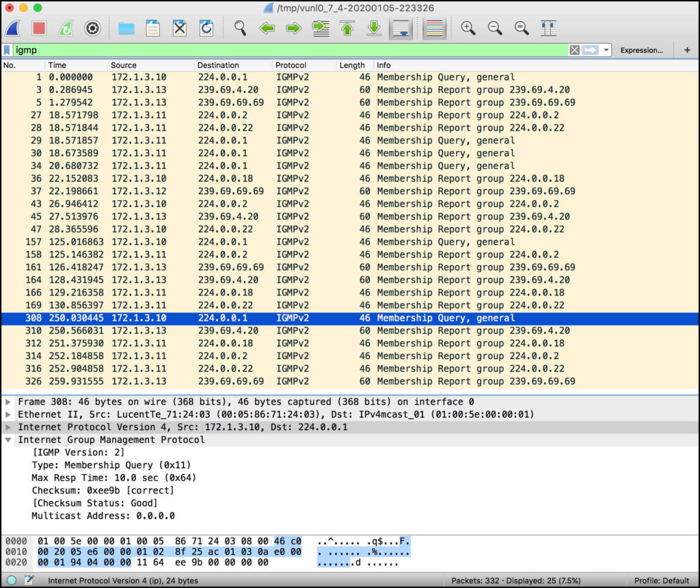700x588 pixels.
Task: Reload the capture file
Action: pos(206,28)
